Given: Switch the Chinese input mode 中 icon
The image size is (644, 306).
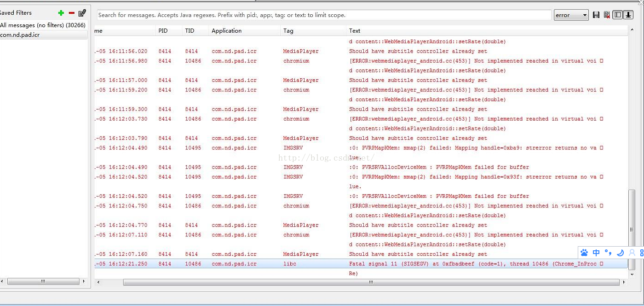Looking at the screenshot, I should point(596,253).
